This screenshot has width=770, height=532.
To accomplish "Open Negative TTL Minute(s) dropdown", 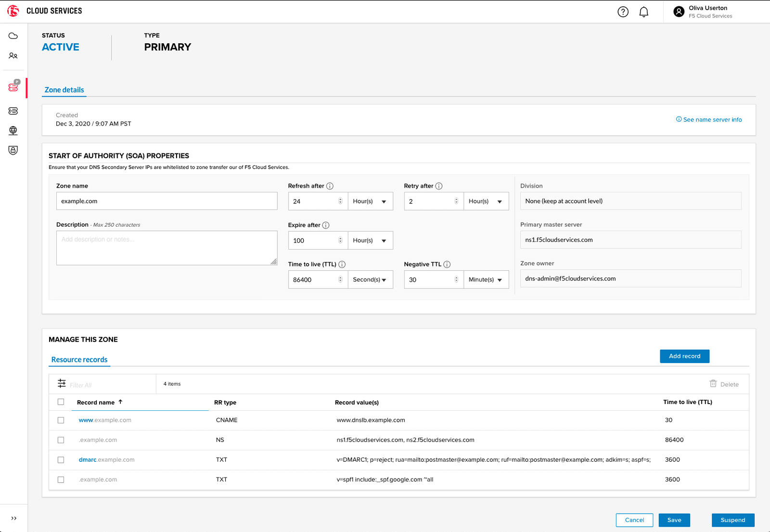I will (x=486, y=280).
